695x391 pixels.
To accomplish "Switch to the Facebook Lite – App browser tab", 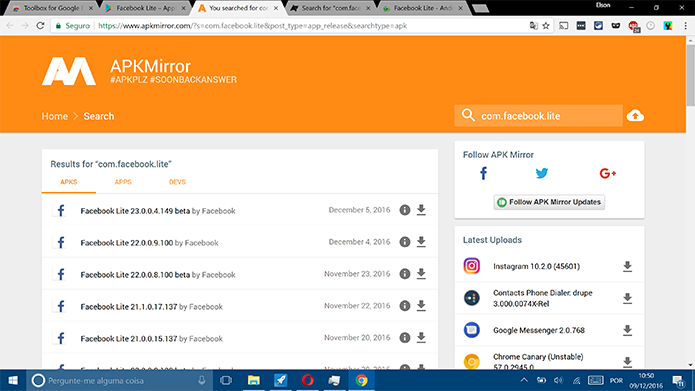I will coord(145,8).
